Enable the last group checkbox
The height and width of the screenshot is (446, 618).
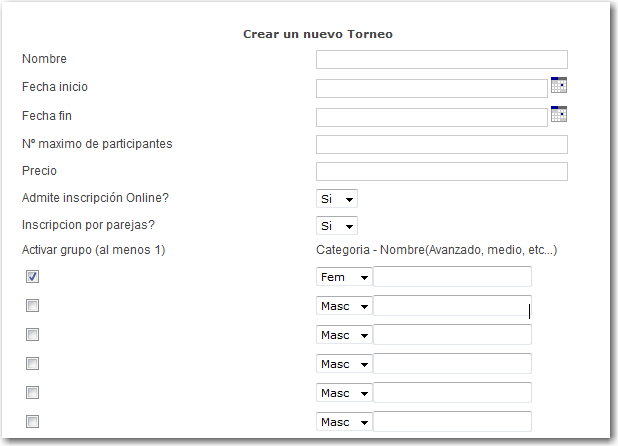tap(32, 422)
